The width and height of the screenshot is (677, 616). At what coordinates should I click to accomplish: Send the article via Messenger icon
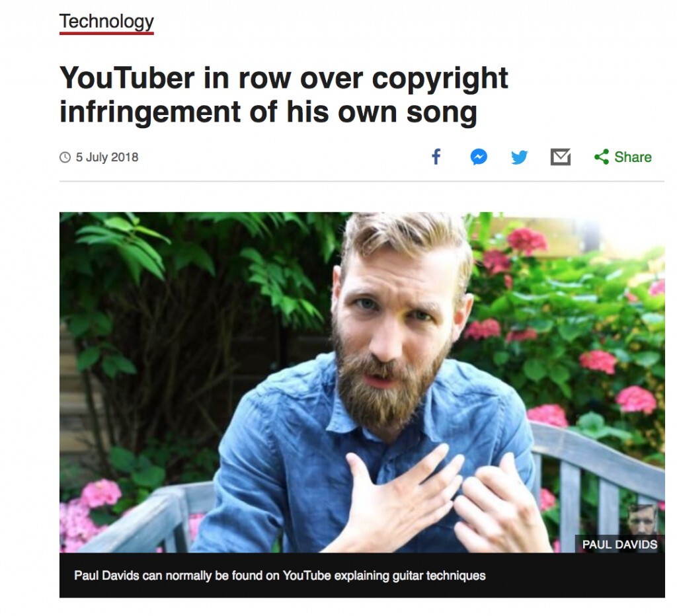[x=479, y=157]
